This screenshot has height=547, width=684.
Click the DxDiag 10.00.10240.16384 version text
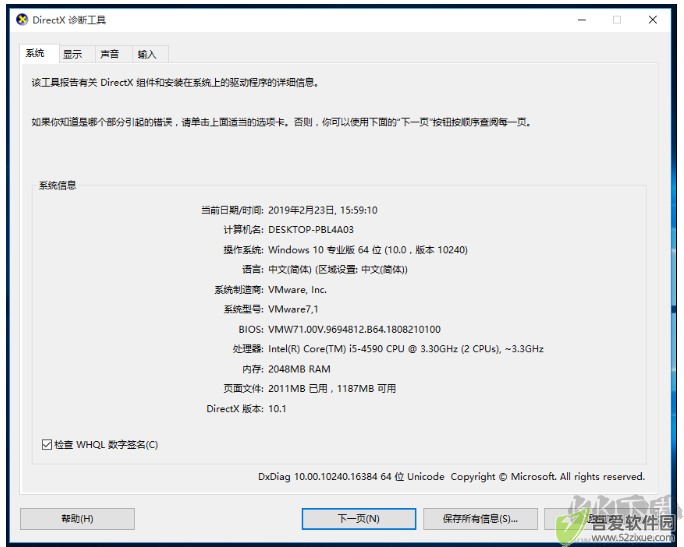coord(451,477)
